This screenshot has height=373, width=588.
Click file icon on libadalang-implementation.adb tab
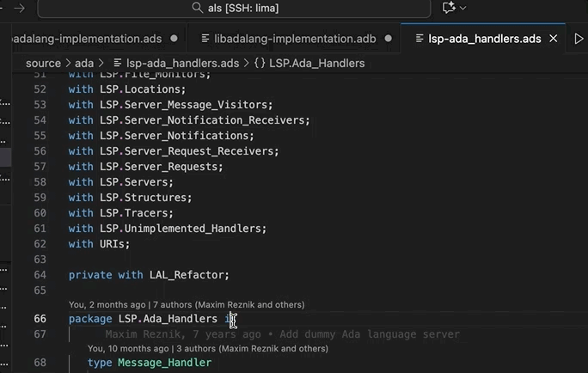tap(205, 39)
